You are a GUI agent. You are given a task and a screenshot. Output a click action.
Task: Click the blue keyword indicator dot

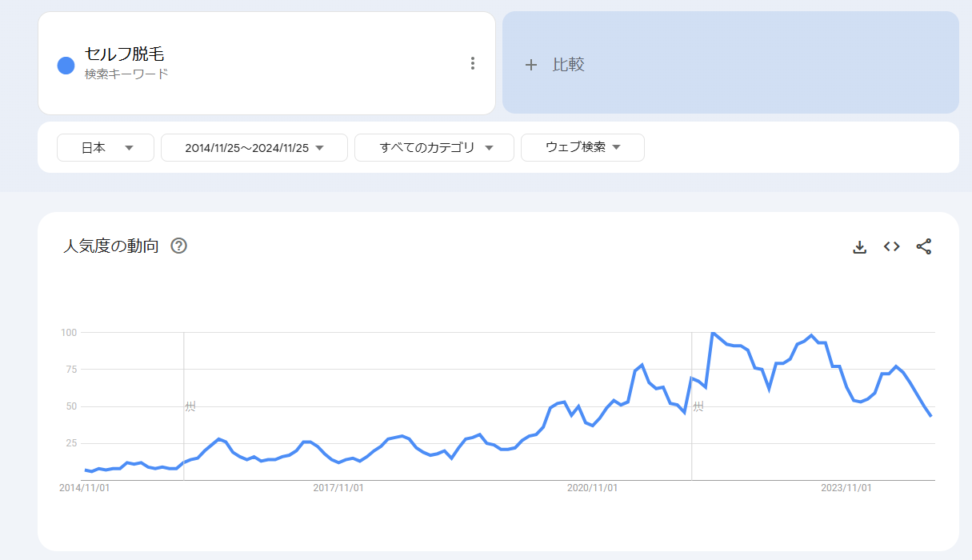[65, 63]
